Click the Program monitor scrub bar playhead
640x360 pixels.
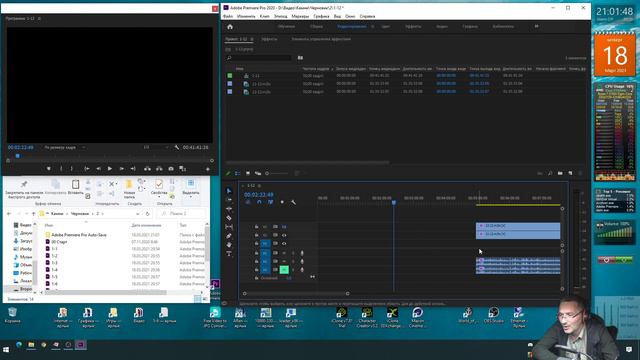pos(18,156)
